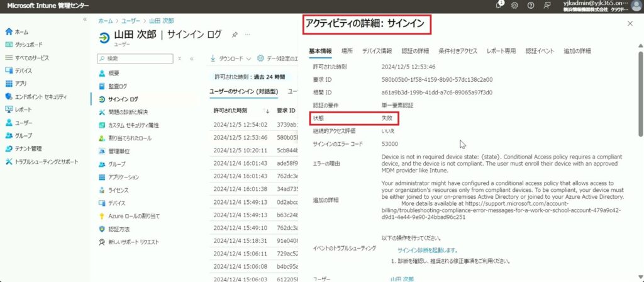Open the ellipsis menu beside the title
644x282 pixels.
[x=248, y=35]
